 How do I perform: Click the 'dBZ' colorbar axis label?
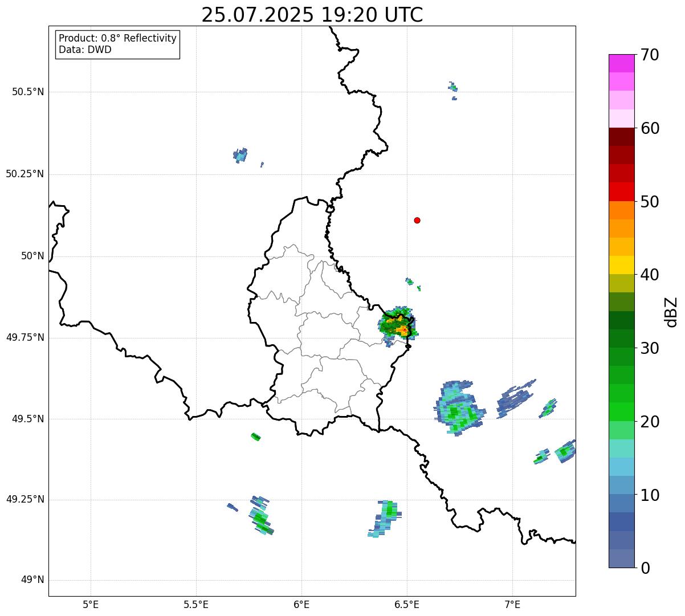tap(671, 311)
